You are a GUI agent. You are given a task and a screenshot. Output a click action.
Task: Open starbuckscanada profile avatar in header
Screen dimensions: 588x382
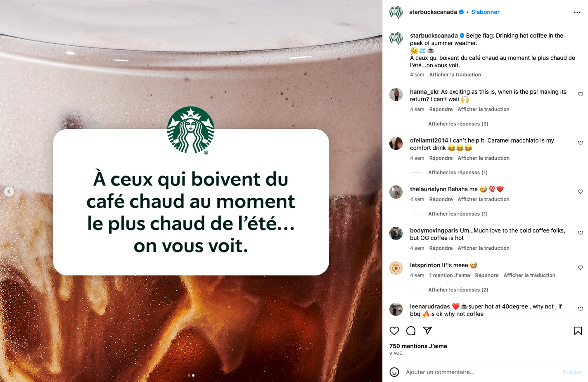396,12
